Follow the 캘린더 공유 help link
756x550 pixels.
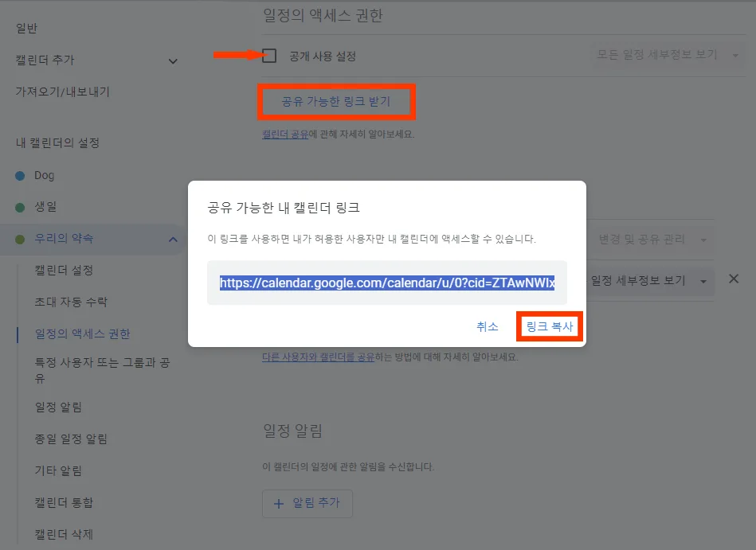(x=283, y=134)
